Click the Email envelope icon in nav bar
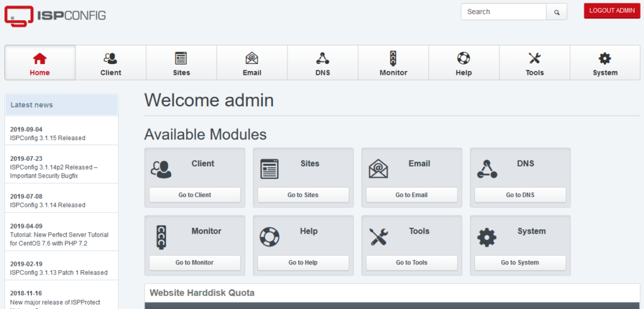Screen dimensions: 644x309 (x=252, y=58)
